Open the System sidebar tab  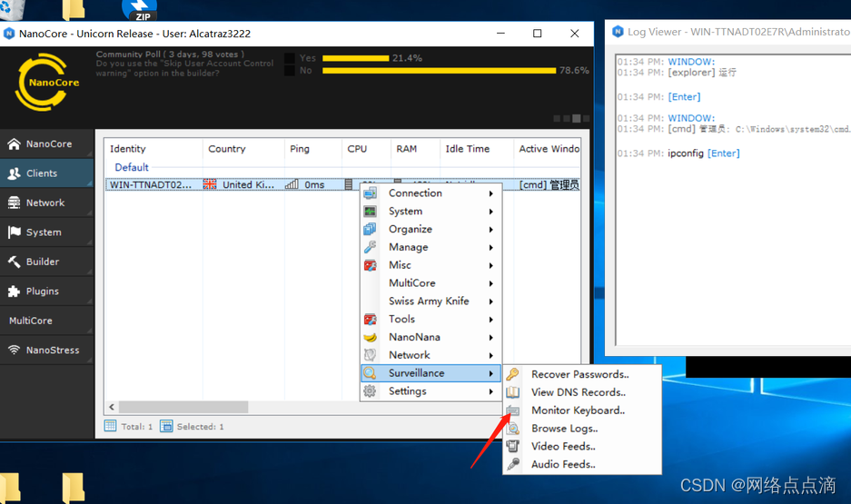[x=46, y=232]
